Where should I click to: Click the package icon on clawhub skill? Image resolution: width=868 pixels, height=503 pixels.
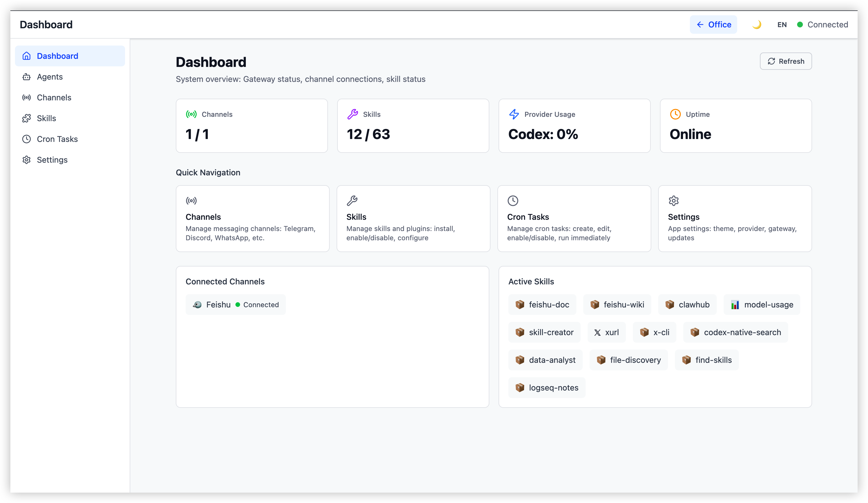[x=670, y=304]
